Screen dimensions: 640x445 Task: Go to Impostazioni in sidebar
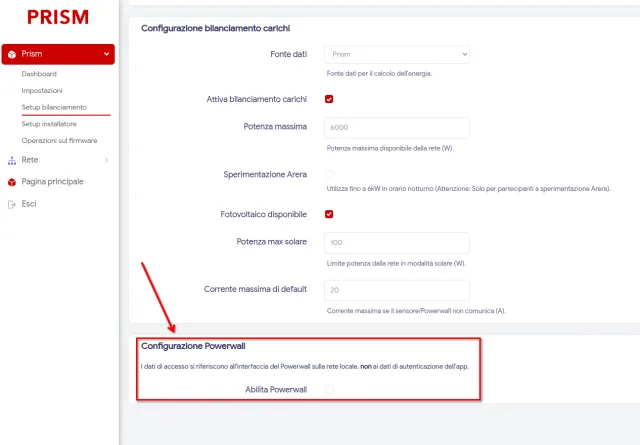click(x=42, y=91)
